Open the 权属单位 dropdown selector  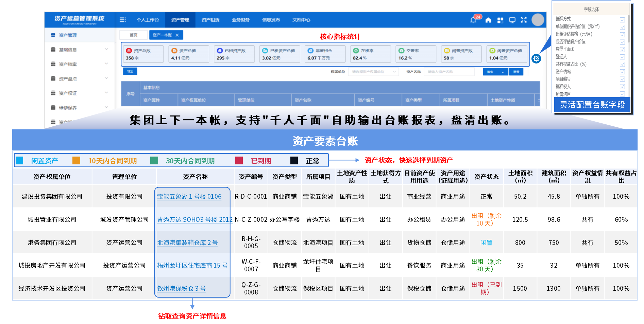point(373,72)
